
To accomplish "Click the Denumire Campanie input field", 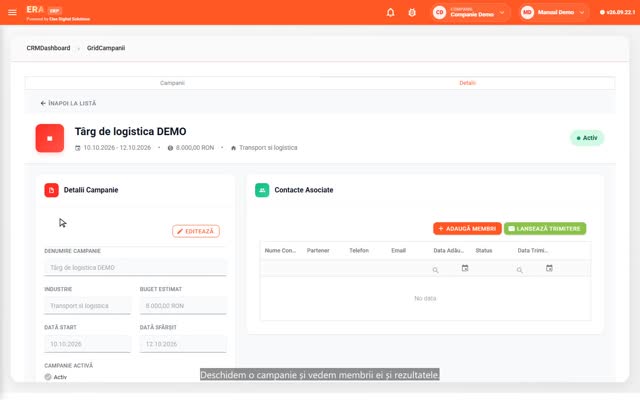I will click(135, 268).
